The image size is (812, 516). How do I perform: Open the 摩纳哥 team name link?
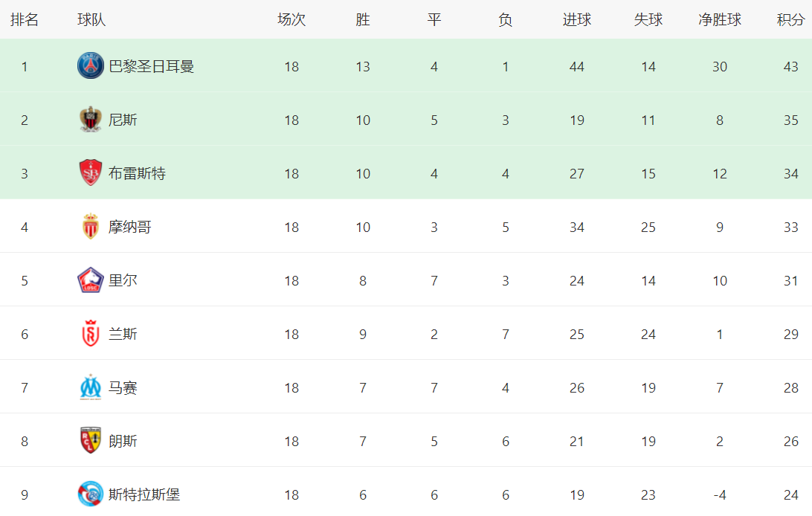click(x=129, y=227)
